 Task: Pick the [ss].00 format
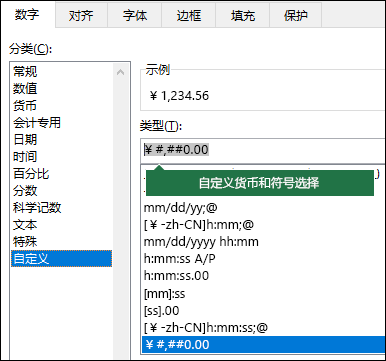coord(263,310)
